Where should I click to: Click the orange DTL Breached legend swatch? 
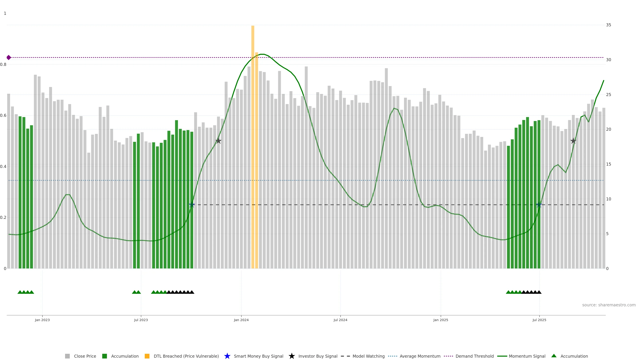pos(147,356)
